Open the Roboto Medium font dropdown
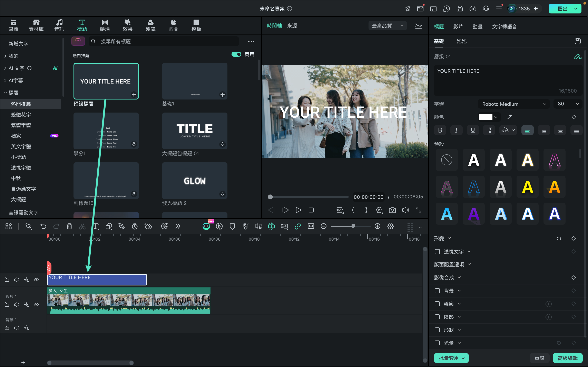This screenshot has width=588, height=367. [x=514, y=104]
